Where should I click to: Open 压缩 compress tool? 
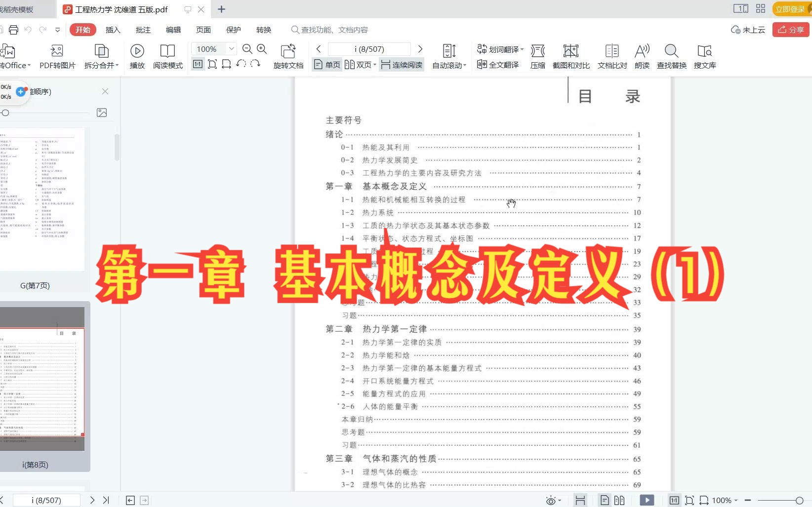[x=538, y=57]
